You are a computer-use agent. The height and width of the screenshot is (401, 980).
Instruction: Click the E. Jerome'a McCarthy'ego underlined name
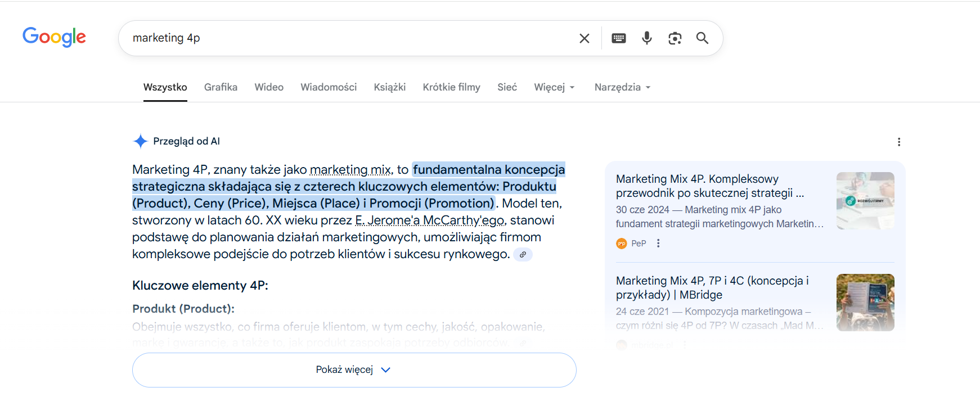tap(430, 220)
